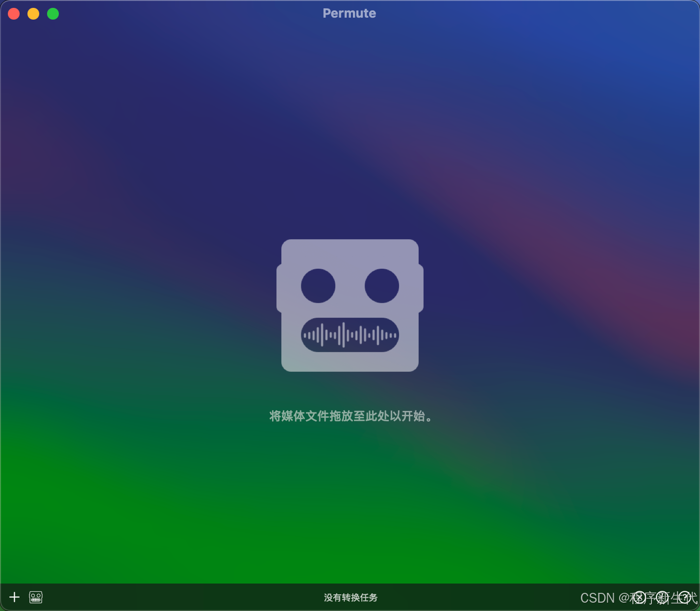This screenshot has width=700, height=611.
Task: Click the '没有转换任务' status text
Action: coord(350,597)
